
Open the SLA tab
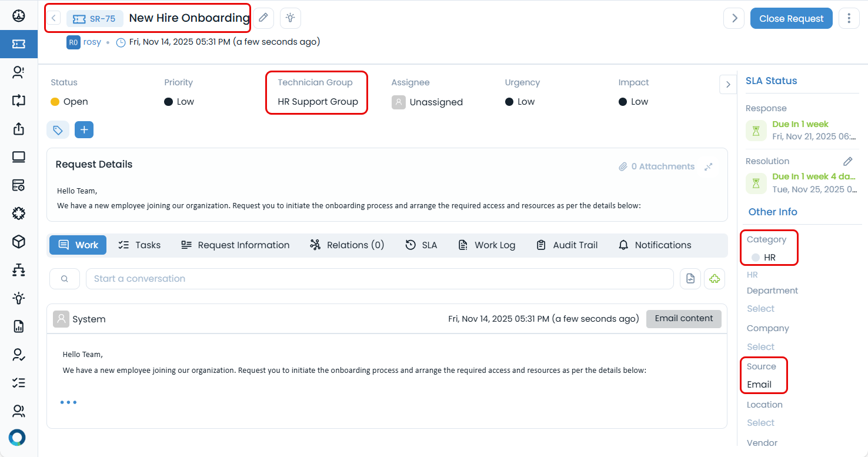coord(422,245)
